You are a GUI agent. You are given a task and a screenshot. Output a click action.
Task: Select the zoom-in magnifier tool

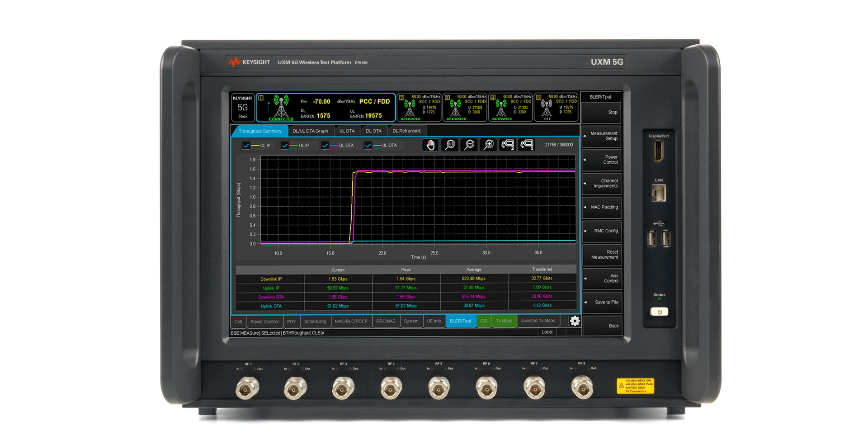[x=489, y=145]
